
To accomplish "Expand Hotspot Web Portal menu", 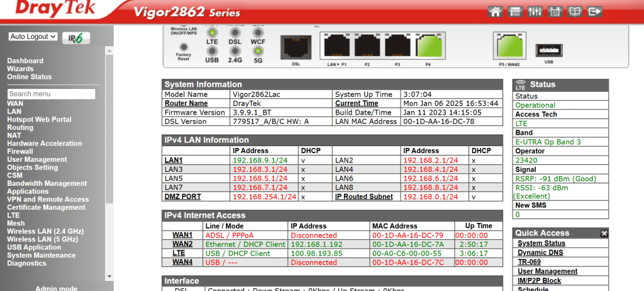I will tap(39, 120).
